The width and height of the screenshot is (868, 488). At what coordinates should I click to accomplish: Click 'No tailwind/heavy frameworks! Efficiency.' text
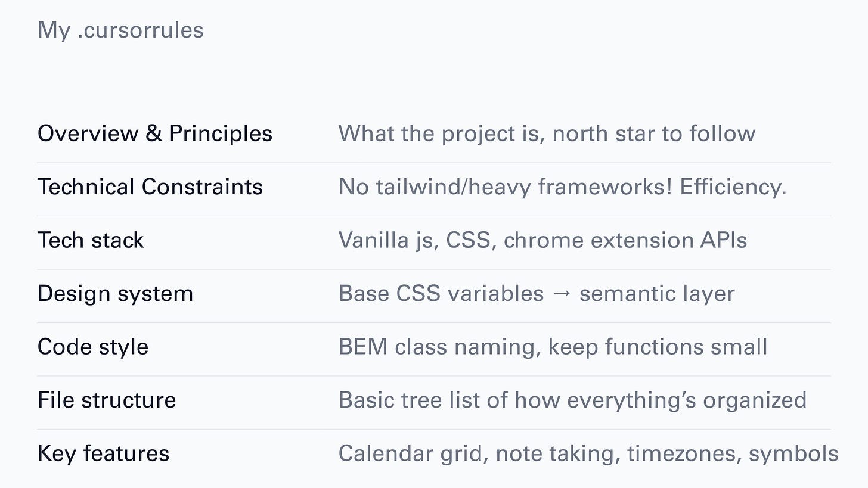563,187
